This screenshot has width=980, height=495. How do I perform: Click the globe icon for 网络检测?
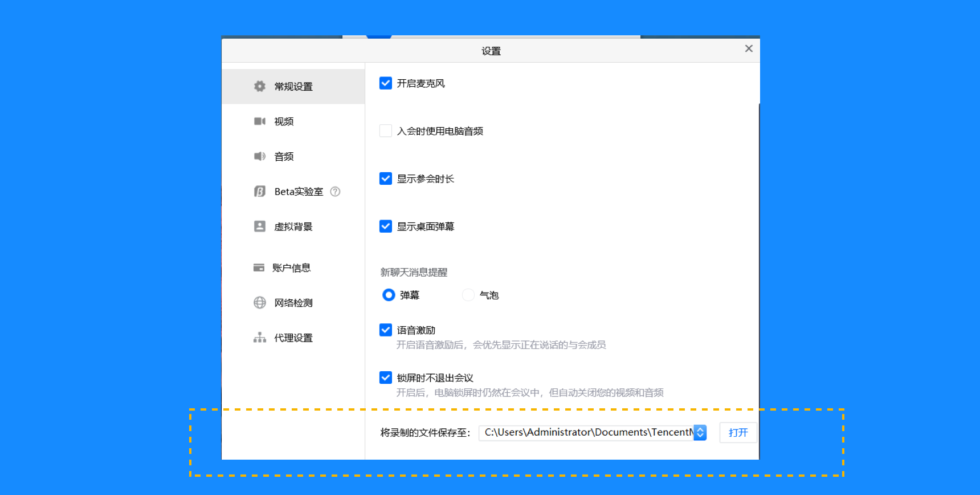click(x=260, y=303)
